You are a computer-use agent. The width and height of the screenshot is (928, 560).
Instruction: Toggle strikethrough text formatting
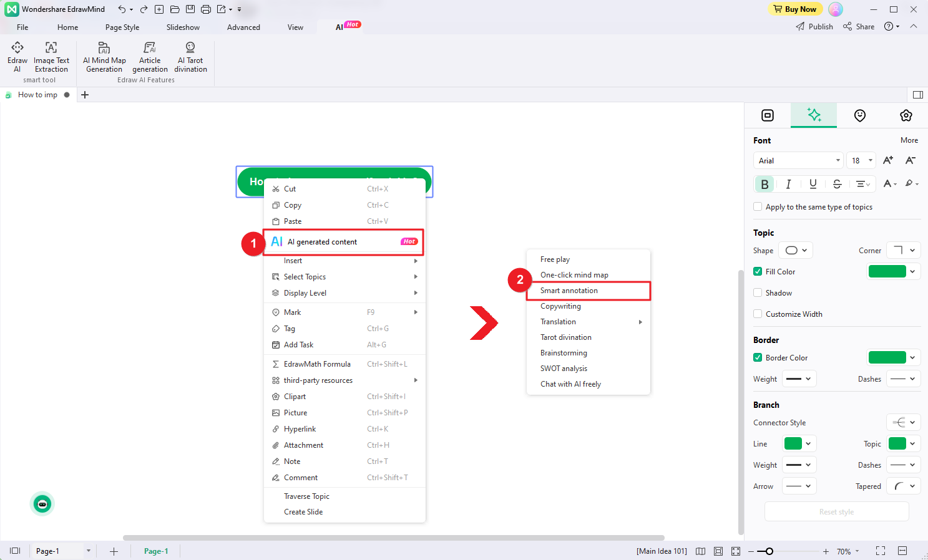coord(838,184)
